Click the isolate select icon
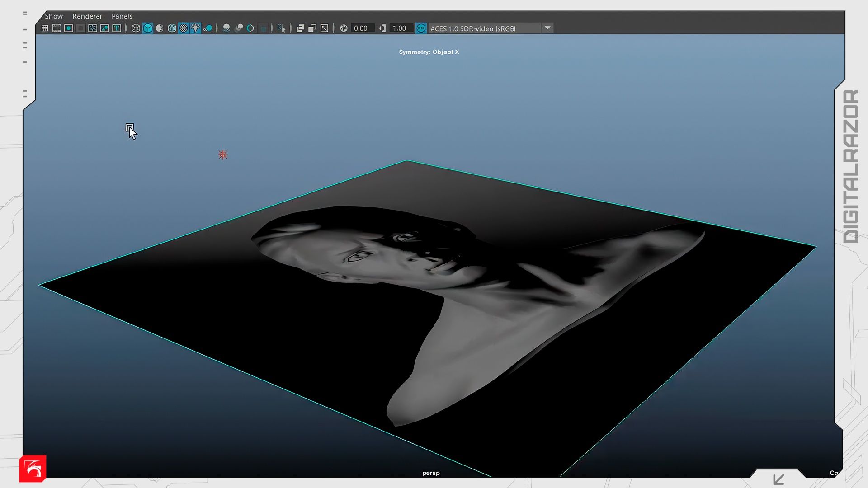This screenshot has height=488, width=868. [x=281, y=28]
